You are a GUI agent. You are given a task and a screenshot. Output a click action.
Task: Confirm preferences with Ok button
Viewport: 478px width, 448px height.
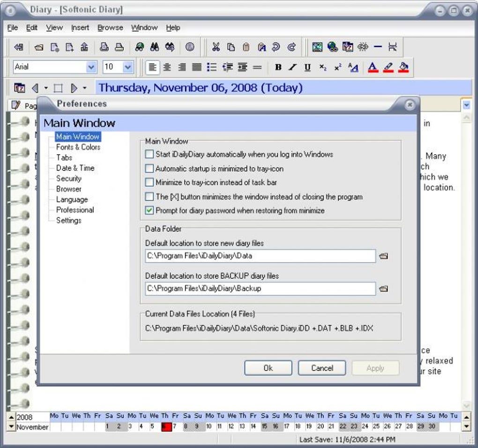[x=268, y=368]
